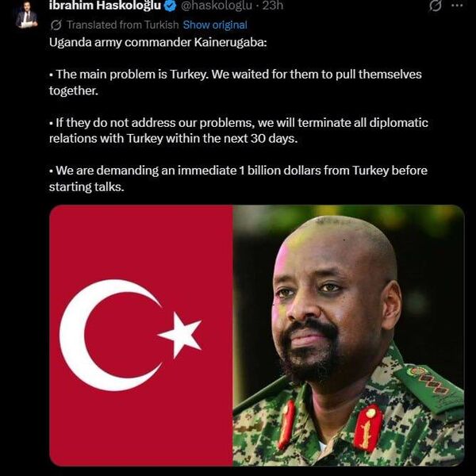Open the Turkish flag half of the image
This screenshot has width=476, height=476.
[141, 336]
